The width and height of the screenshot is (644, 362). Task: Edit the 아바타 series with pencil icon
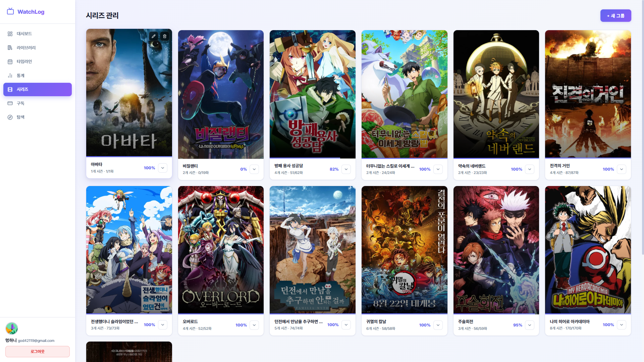tap(154, 36)
